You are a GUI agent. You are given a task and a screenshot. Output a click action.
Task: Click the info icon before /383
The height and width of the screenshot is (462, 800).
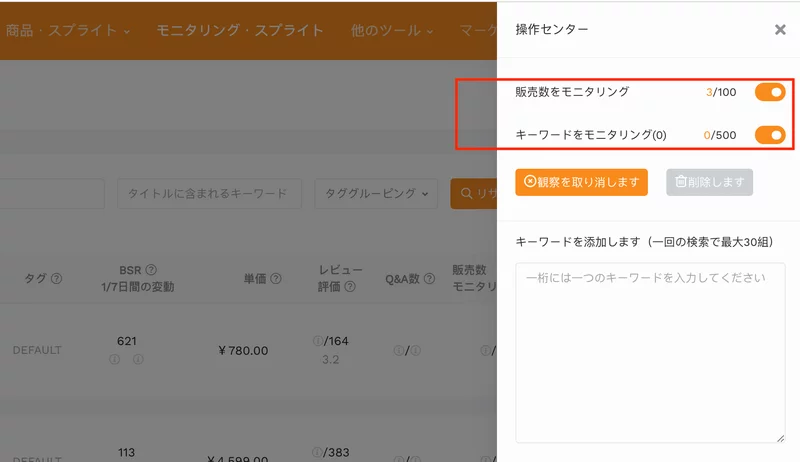tap(317, 452)
